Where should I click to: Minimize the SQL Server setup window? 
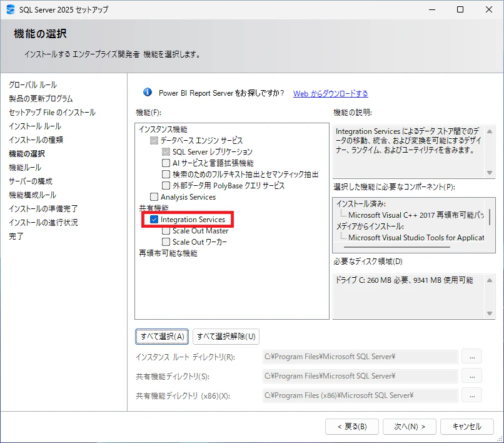pos(432,9)
